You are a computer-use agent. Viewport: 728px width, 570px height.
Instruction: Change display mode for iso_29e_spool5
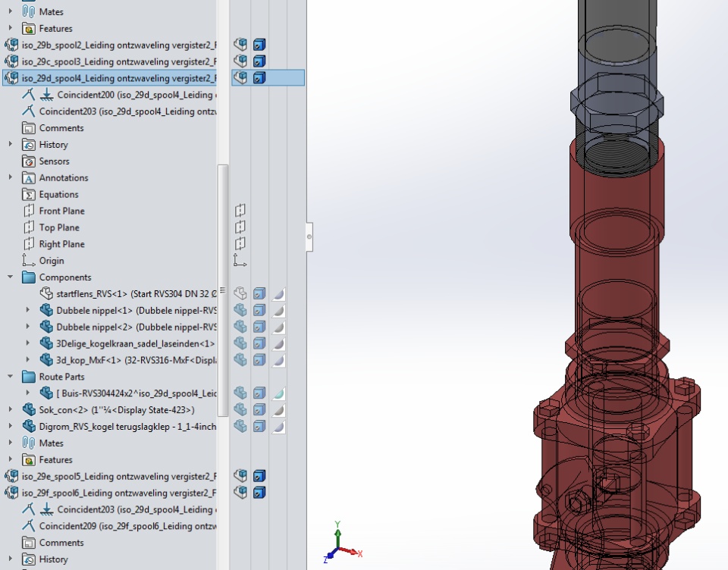pyautogui.click(x=259, y=476)
